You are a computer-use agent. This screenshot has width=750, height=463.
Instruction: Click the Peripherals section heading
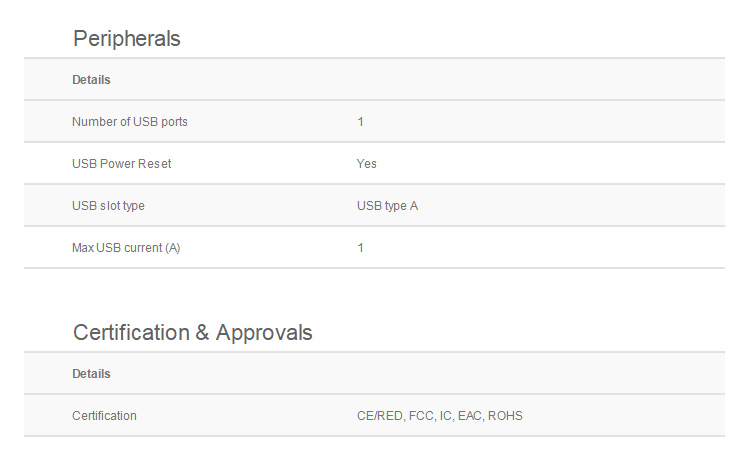coord(126,39)
